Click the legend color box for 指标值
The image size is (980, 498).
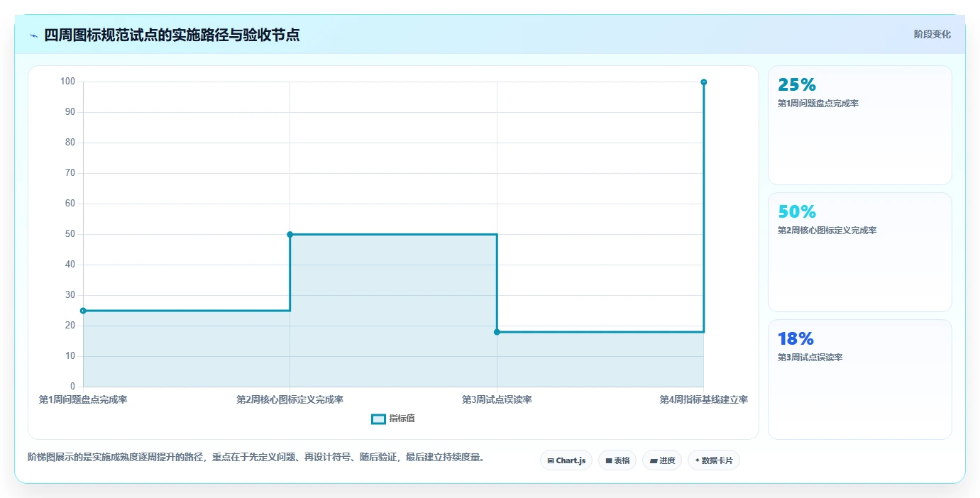pyautogui.click(x=379, y=419)
